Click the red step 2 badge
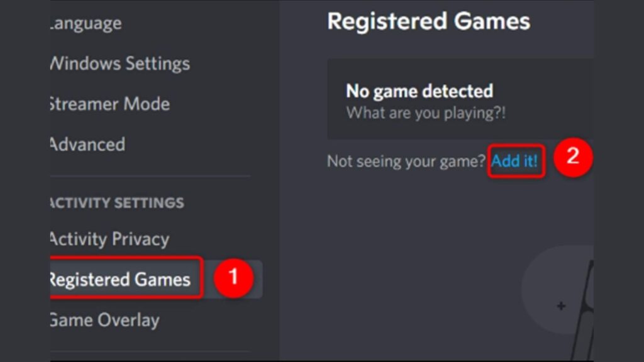644x362 pixels. [572, 159]
